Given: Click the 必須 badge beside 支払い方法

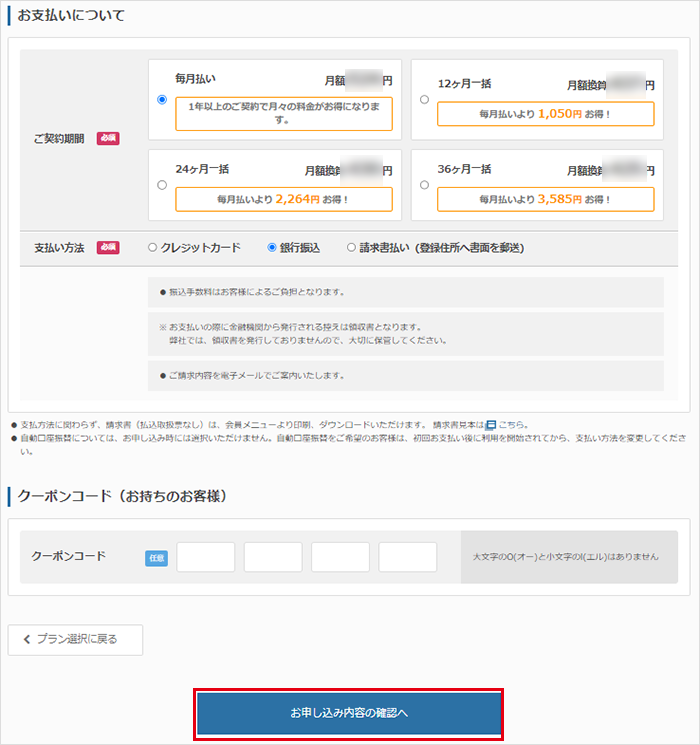Looking at the screenshot, I should pyautogui.click(x=108, y=247).
